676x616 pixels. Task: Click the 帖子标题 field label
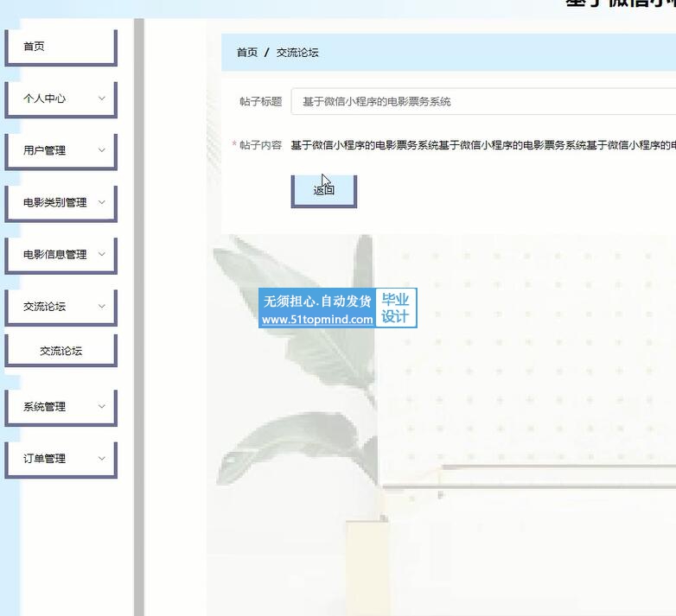click(260, 102)
